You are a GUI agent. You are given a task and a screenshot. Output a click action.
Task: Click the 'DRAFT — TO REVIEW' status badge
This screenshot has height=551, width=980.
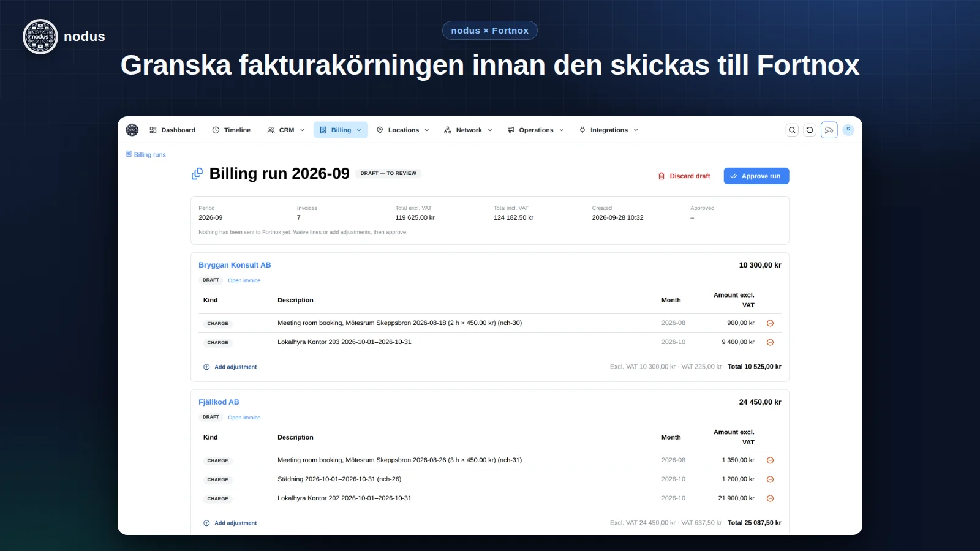pos(388,173)
